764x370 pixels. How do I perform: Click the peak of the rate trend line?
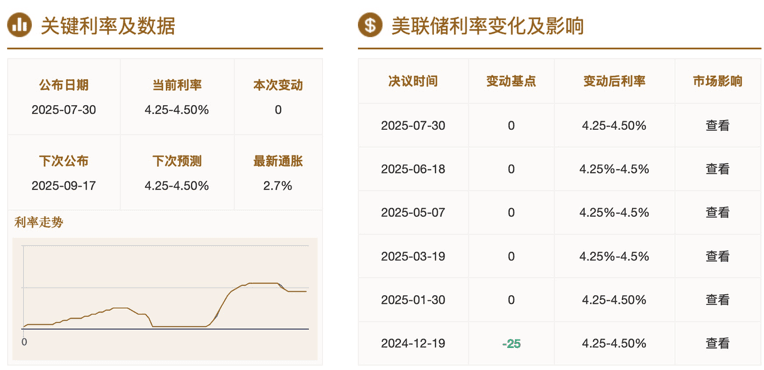[x=263, y=283]
